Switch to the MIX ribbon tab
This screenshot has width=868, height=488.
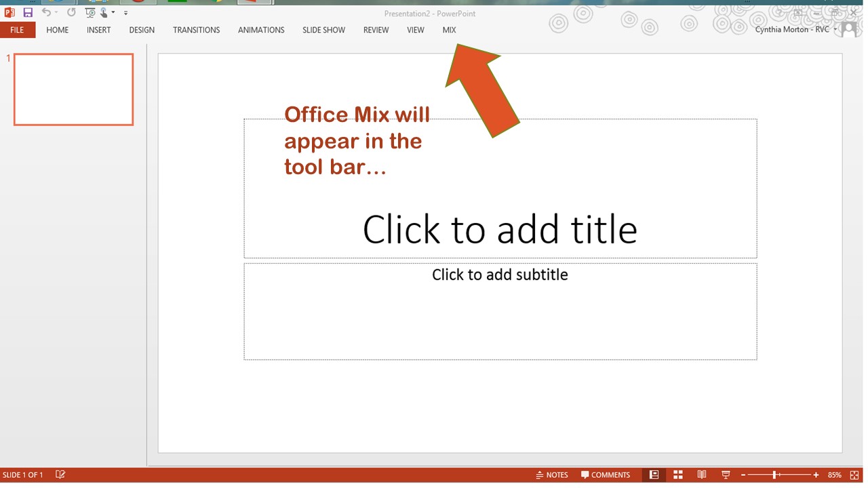(x=449, y=30)
